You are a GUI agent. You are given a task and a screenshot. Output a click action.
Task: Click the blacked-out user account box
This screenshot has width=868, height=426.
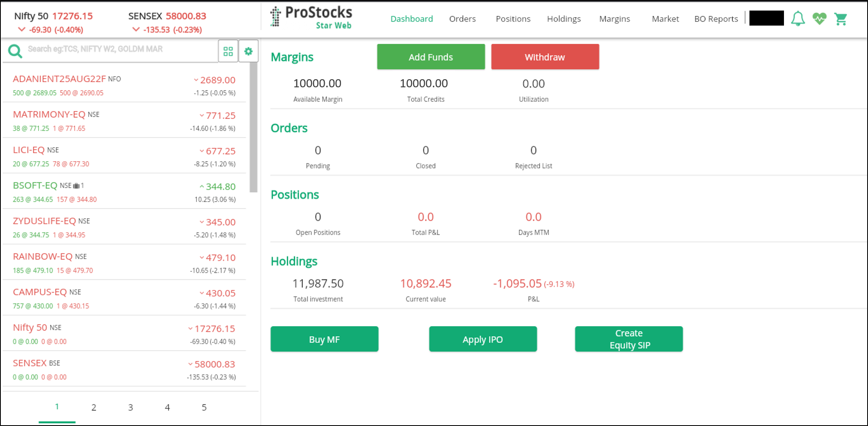click(767, 18)
